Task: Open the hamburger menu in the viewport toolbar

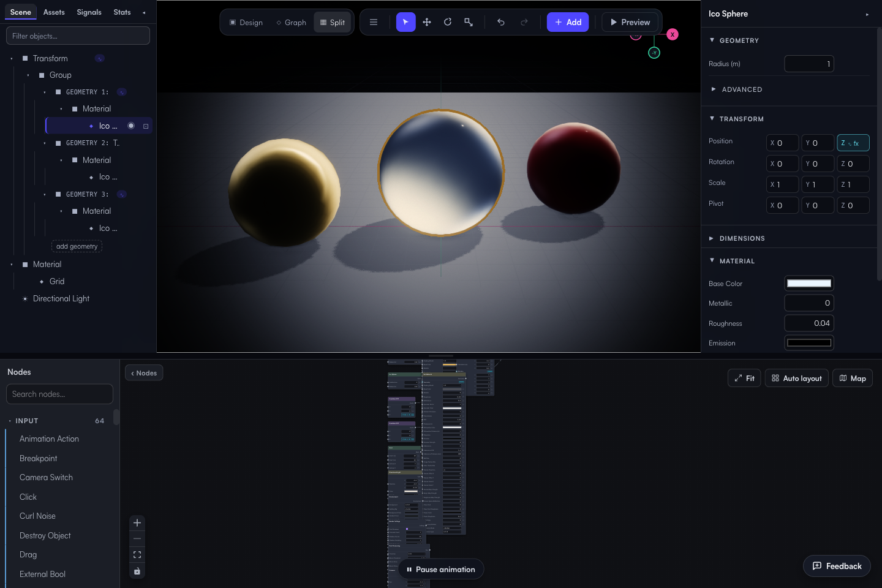Action: (x=374, y=22)
